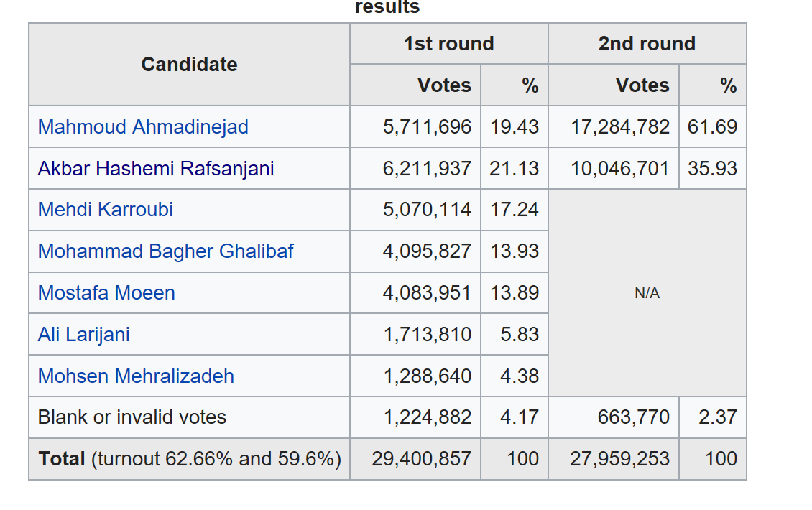Select the Total turnout row label

coord(190,459)
